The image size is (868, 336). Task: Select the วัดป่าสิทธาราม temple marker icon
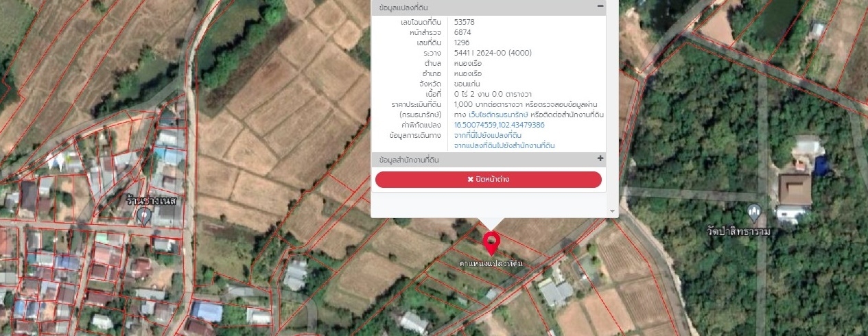pos(755,212)
